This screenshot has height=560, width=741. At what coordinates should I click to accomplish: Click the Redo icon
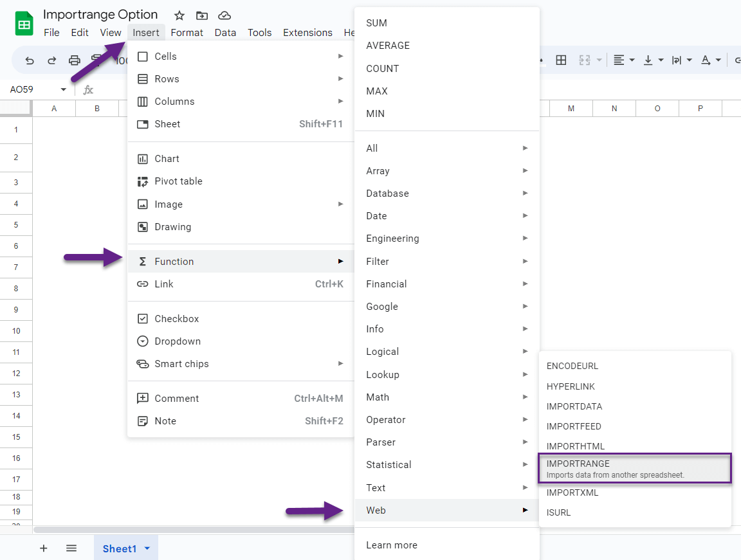pyautogui.click(x=52, y=60)
